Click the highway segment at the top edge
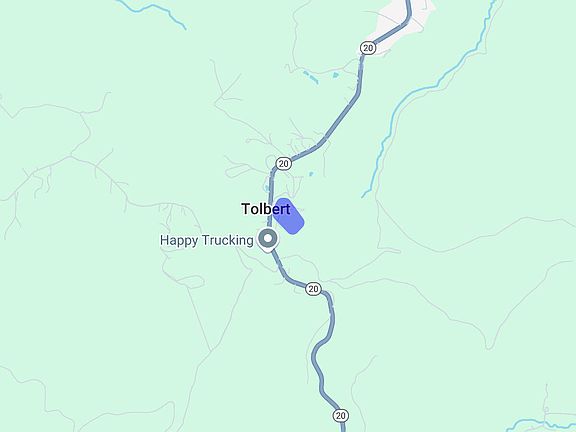 click(x=408, y=9)
